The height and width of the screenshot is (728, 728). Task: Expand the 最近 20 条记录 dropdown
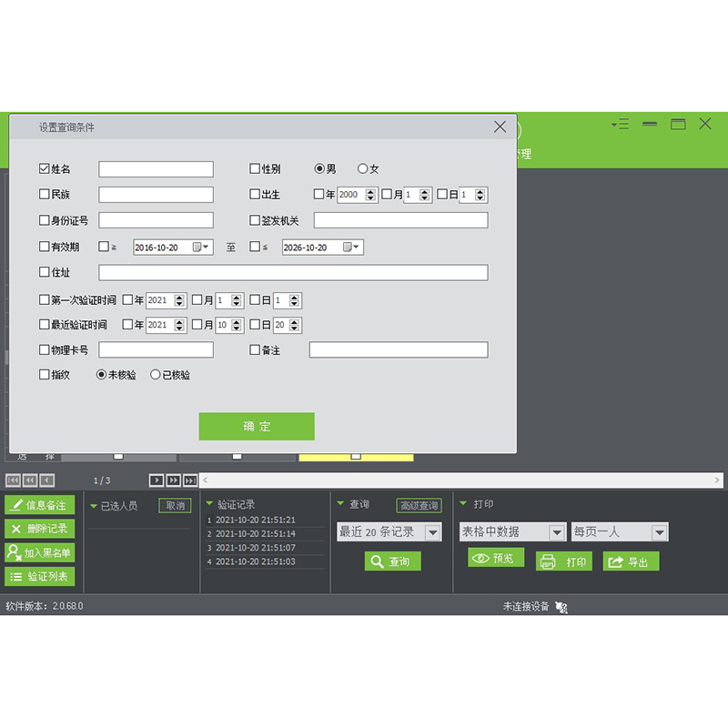[432, 532]
